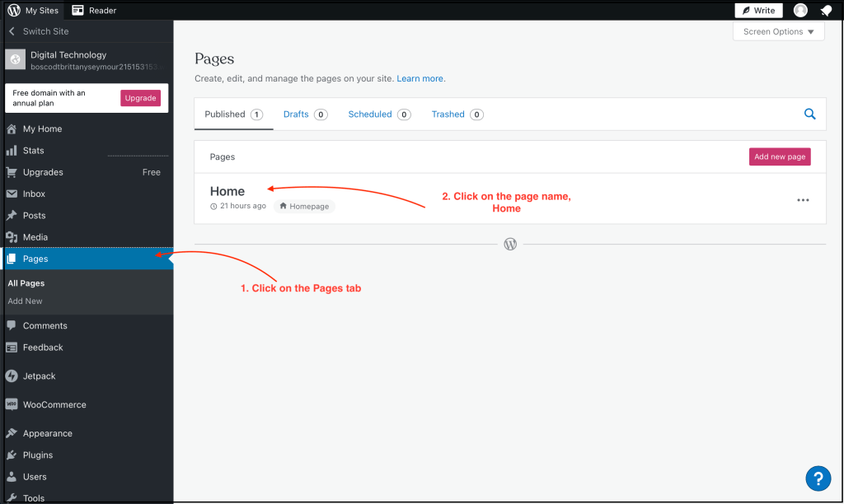Screen dimensions: 844x504
Task: Open WooCommerce in the sidebar
Action: (54, 405)
